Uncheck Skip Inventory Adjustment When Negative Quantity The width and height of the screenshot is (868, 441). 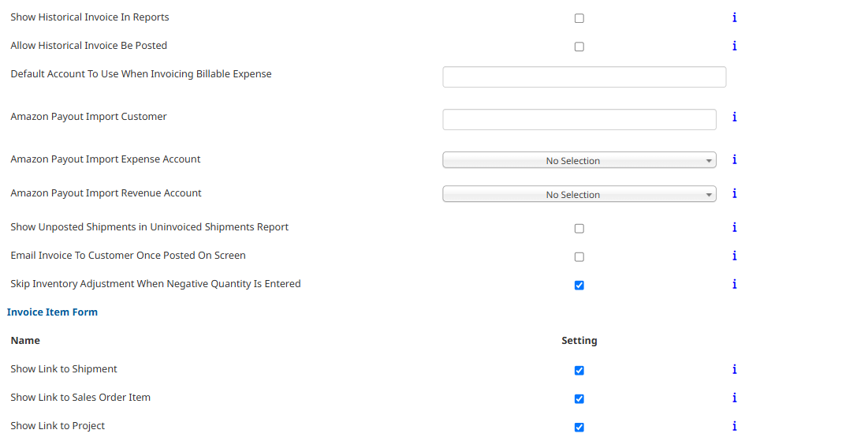pos(579,286)
